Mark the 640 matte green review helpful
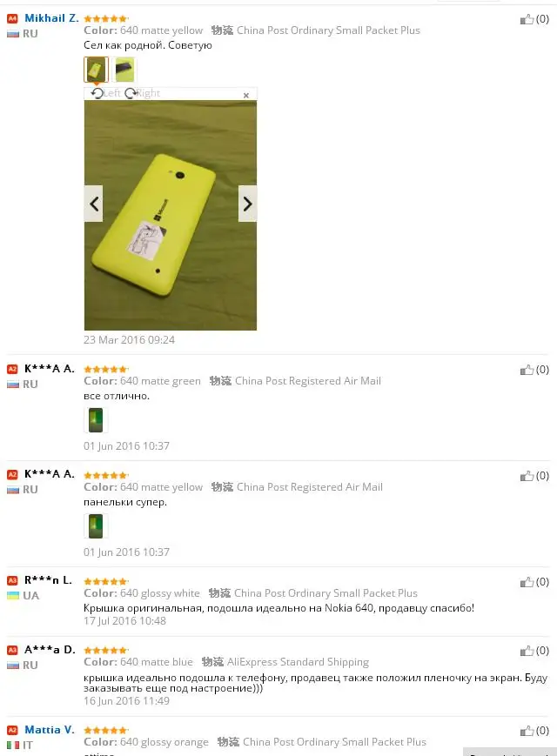Screen dimensions: 557x756 [x=527, y=370]
